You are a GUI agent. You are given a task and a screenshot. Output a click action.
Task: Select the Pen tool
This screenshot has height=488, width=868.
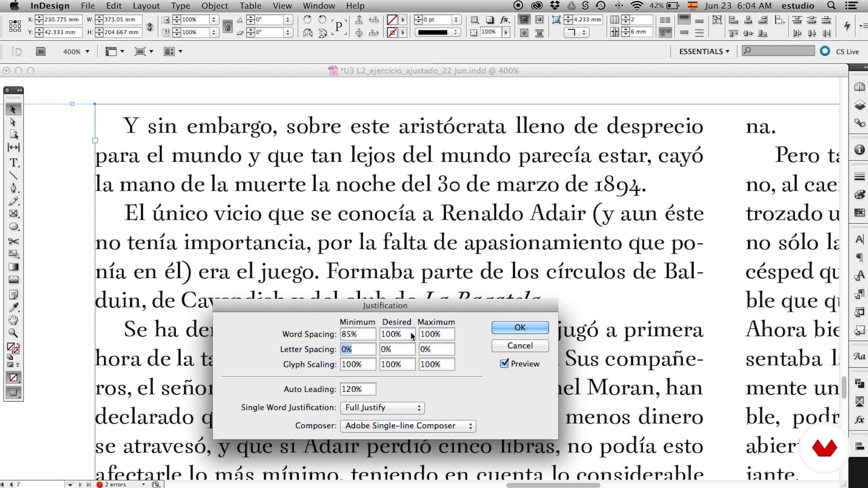pyautogui.click(x=14, y=188)
